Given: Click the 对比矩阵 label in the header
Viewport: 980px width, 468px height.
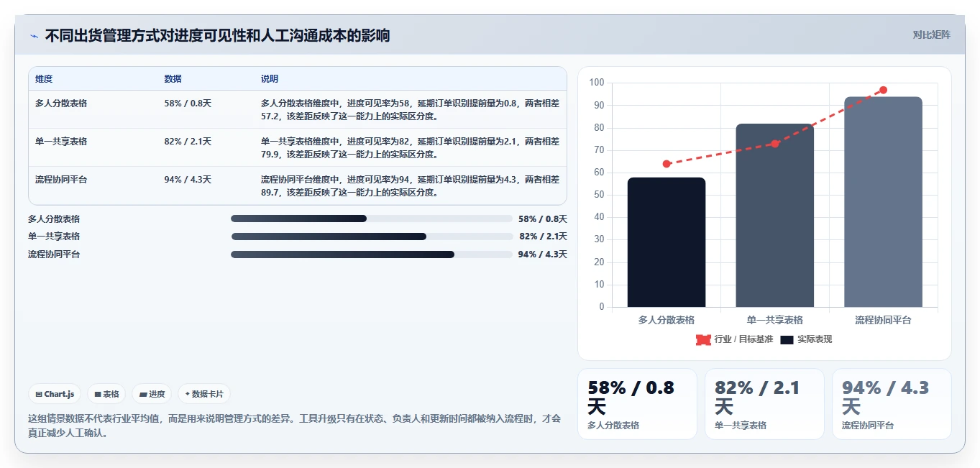Looking at the screenshot, I should pyautogui.click(x=931, y=35).
